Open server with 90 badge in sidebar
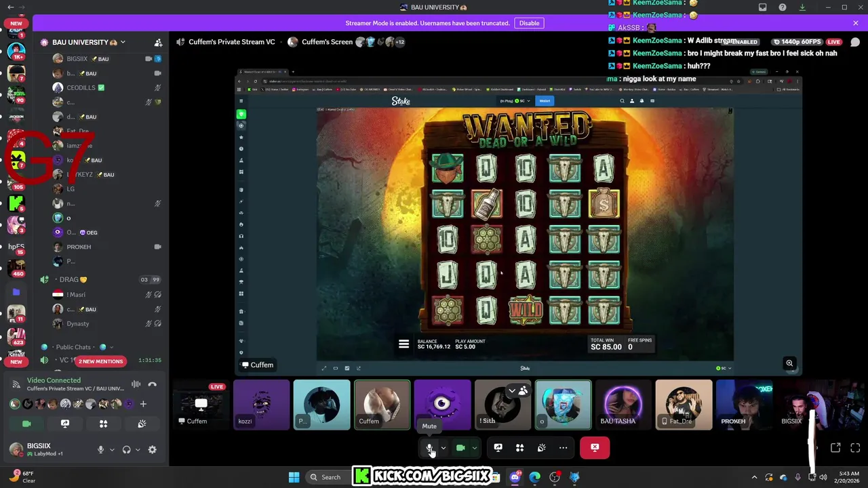 (16, 94)
